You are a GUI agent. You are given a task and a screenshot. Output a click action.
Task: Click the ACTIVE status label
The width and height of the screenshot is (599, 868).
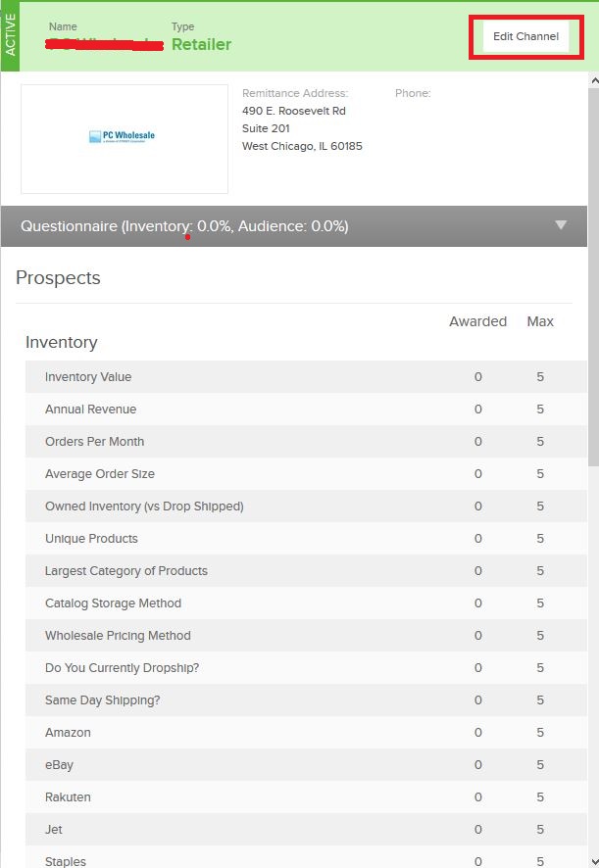[x=10, y=35]
